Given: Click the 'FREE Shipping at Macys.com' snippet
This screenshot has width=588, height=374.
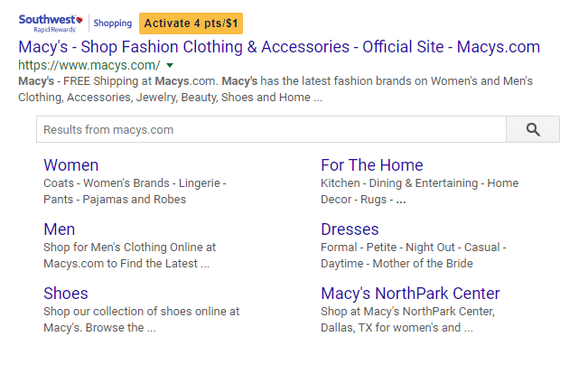Looking at the screenshot, I should (x=141, y=81).
